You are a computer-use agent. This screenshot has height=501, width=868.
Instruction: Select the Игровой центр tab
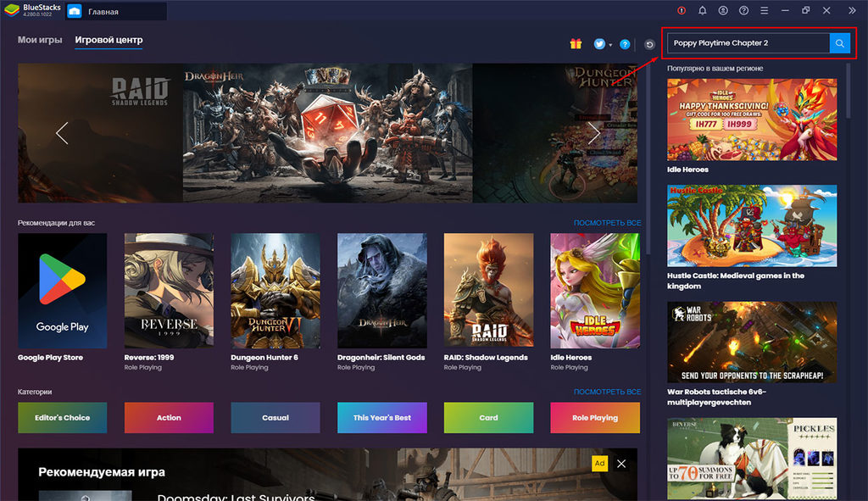(x=108, y=40)
